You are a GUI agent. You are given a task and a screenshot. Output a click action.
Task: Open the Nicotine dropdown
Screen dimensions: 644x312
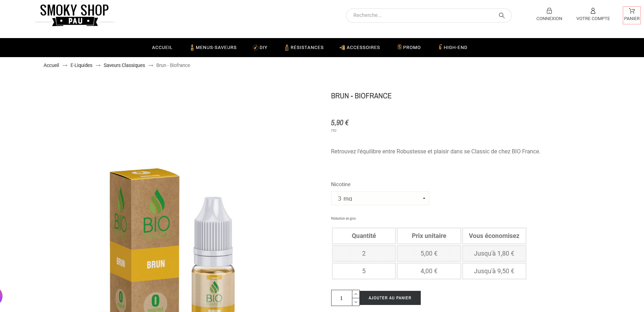click(380, 198)
